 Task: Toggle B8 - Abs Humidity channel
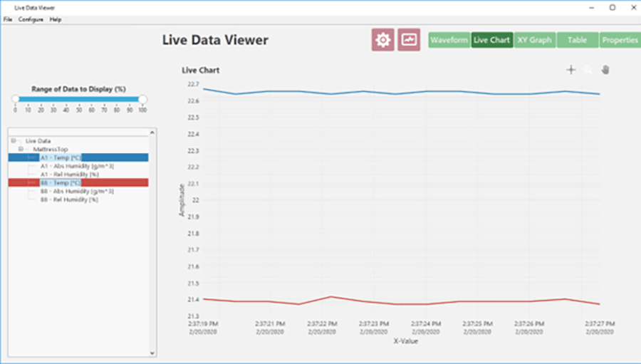pyautogui.click(x=77, y=192)
